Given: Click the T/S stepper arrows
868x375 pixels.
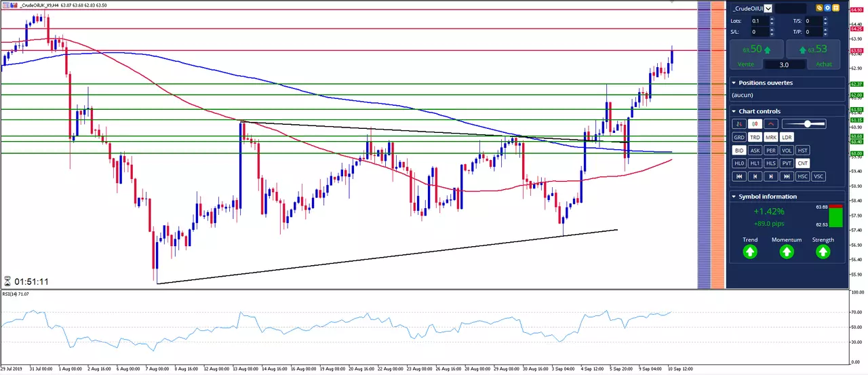Looking at the screenshot, I should (825, 21).
